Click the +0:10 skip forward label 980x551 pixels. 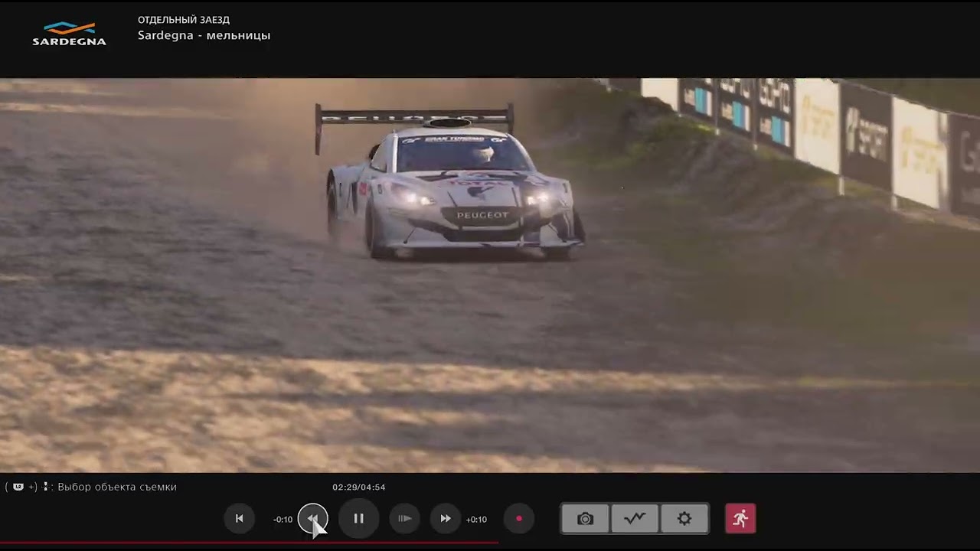(476, 519)
